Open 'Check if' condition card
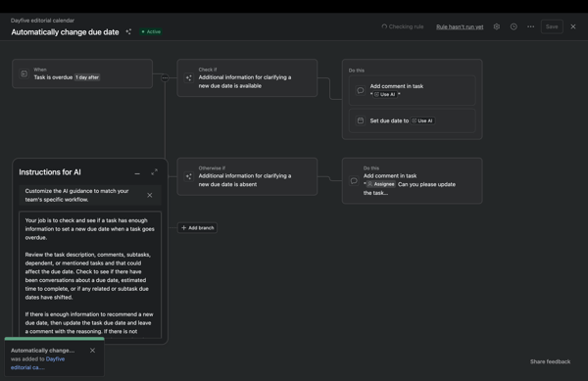Viewport: 588px width, 381px height. [247, 78]
